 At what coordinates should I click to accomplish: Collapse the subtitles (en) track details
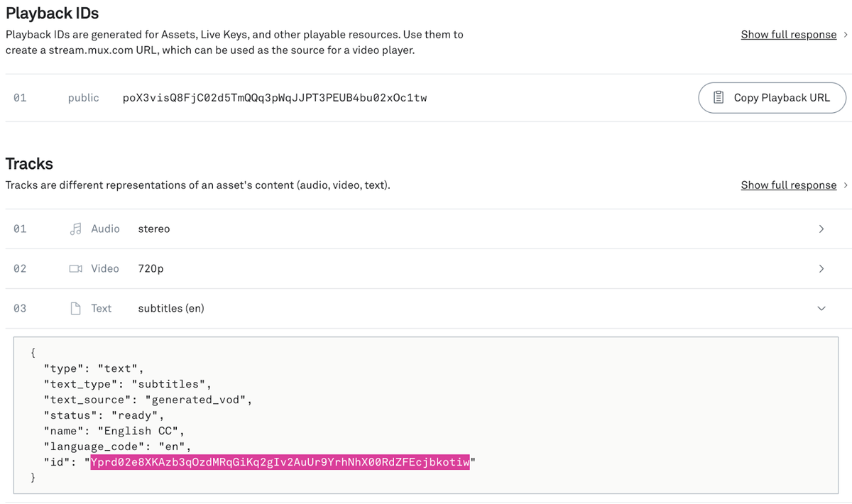click(x=821, y=308)
